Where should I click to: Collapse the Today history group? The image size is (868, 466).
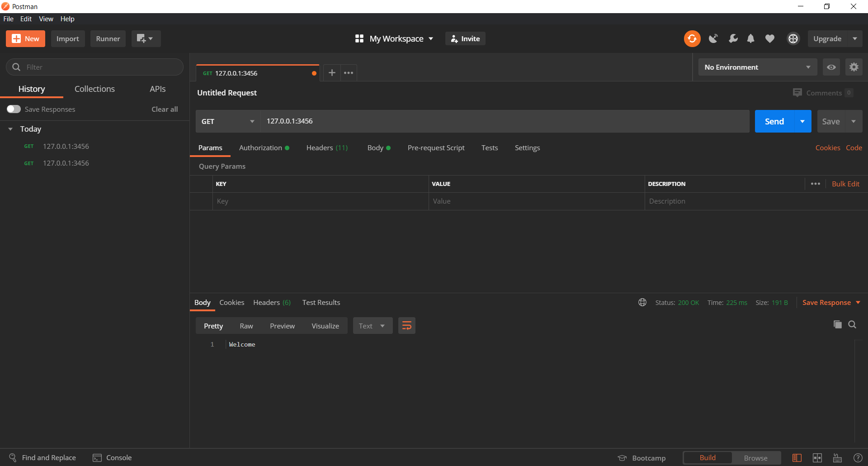[x=10, y=129]
